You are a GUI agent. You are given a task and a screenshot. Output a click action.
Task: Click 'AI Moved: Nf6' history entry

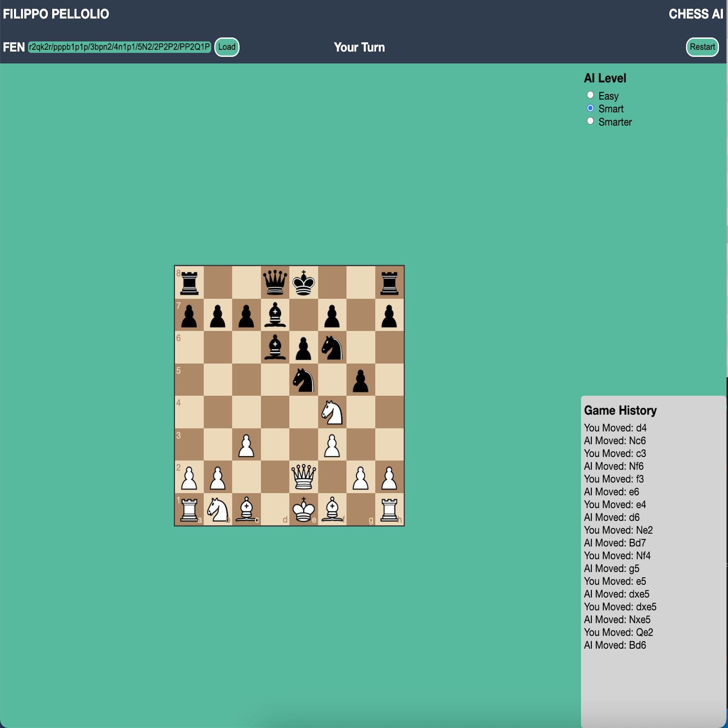pos(613,466)
